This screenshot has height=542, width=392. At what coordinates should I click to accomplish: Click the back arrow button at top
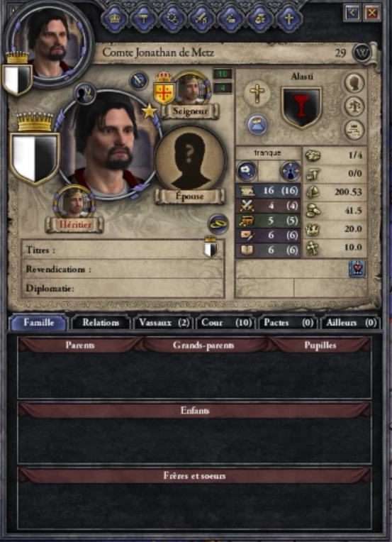(x=352, y=13)
